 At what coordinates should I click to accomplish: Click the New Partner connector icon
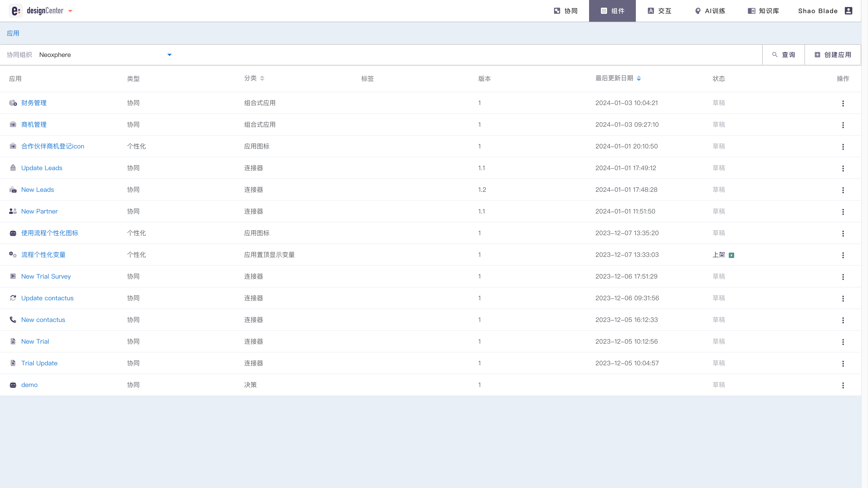[12, 211]
